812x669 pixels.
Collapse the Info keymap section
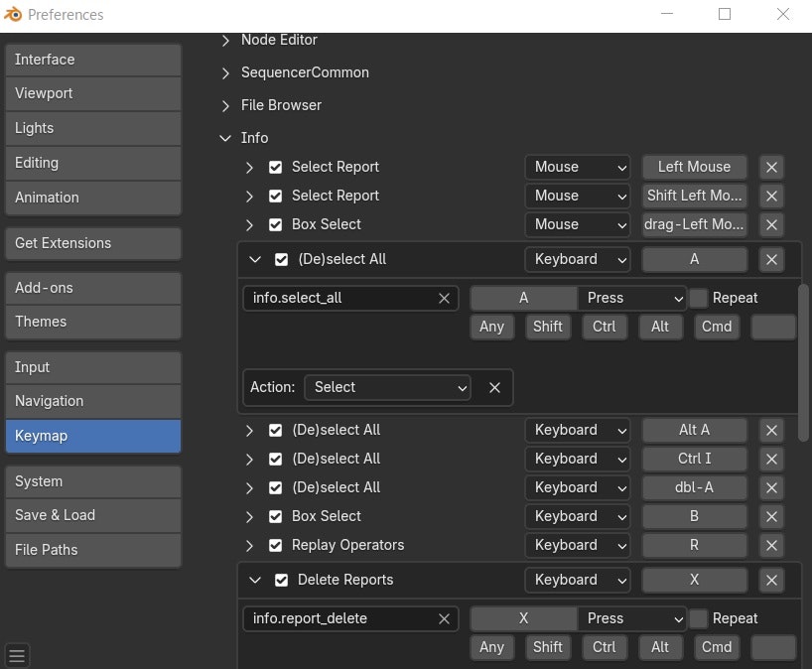(225, 138)
